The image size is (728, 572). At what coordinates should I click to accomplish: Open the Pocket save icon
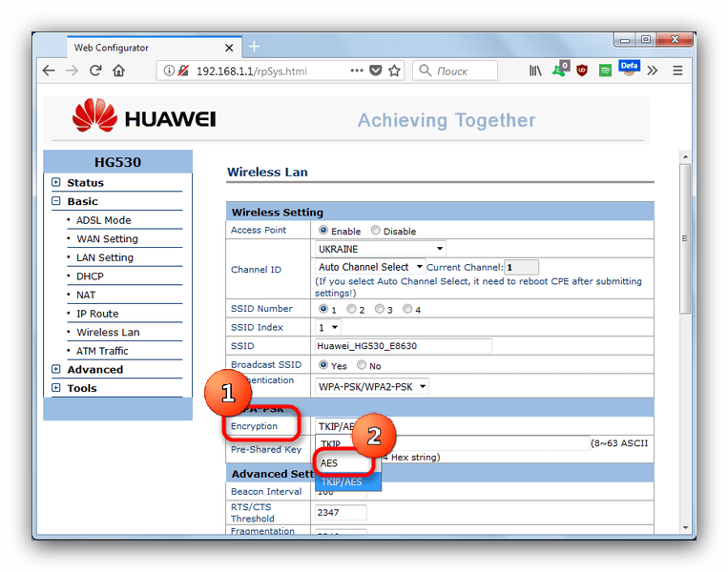pos(375,71)
